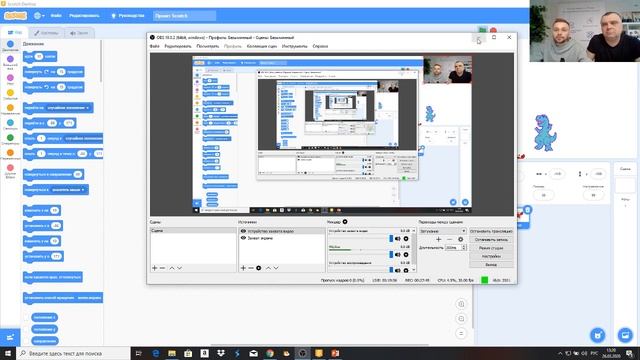Select screen capture source row
Image resolution: width=640 pixels, height=360 pixels.
tap(282, 238)
